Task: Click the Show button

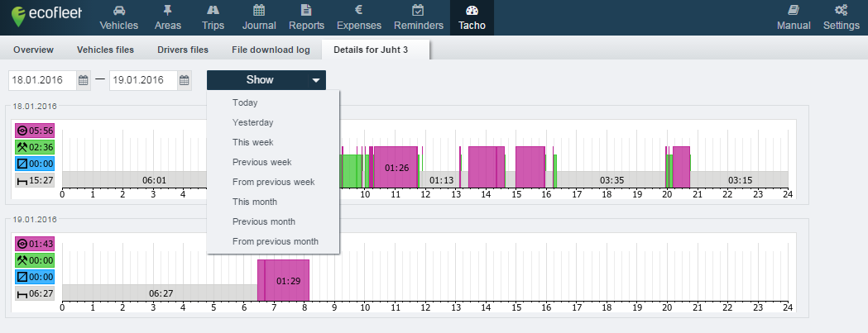Action: (x=259, y=79)
